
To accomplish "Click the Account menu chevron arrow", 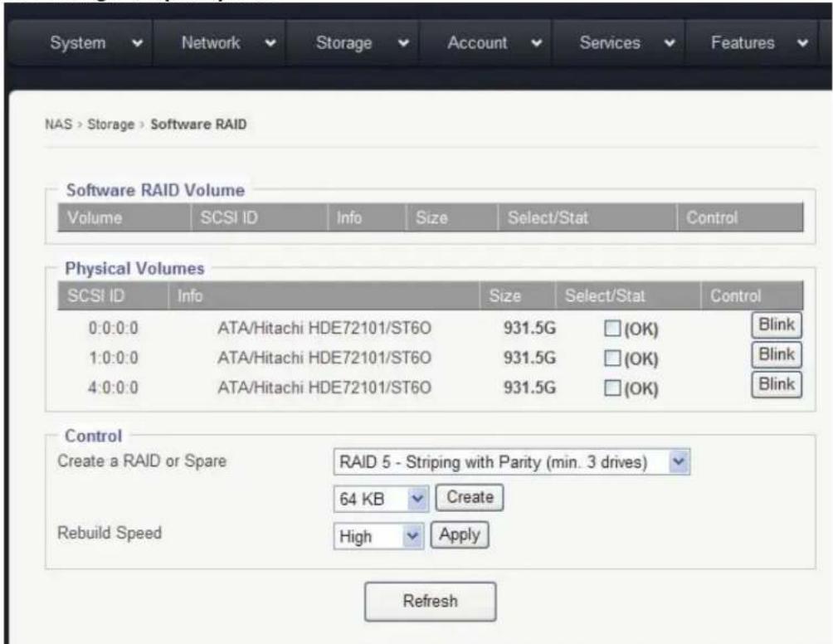I will point(537,43).
